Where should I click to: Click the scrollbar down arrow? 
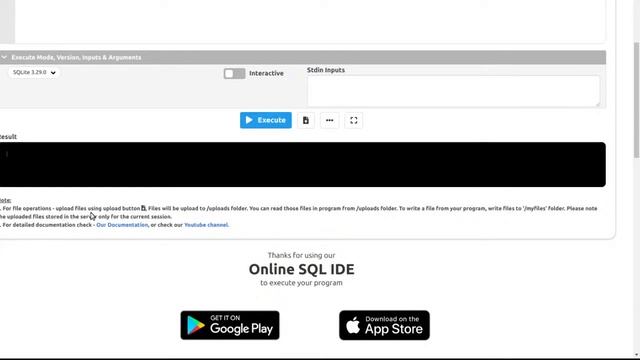tap(637, 356)
